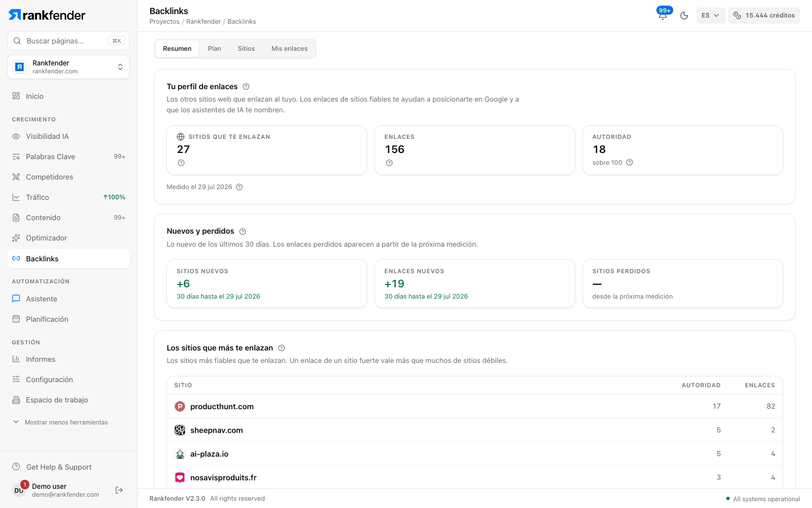
Task: Switch to the Plan tab
Action: click(x=214, y=49)
